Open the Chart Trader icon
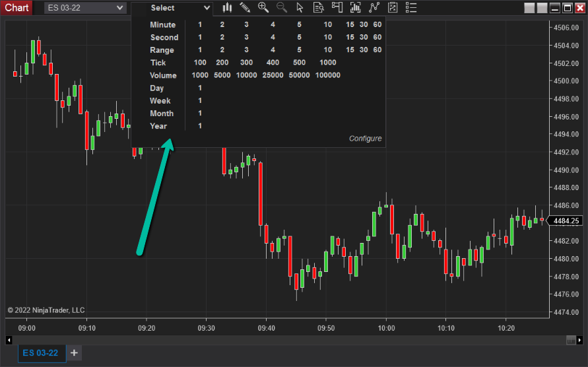Viewport: 588px width, 367px height. point(337,7)
